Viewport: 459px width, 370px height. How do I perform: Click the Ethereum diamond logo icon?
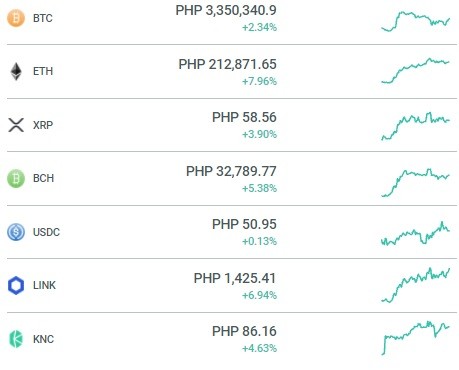pos(16,71)
